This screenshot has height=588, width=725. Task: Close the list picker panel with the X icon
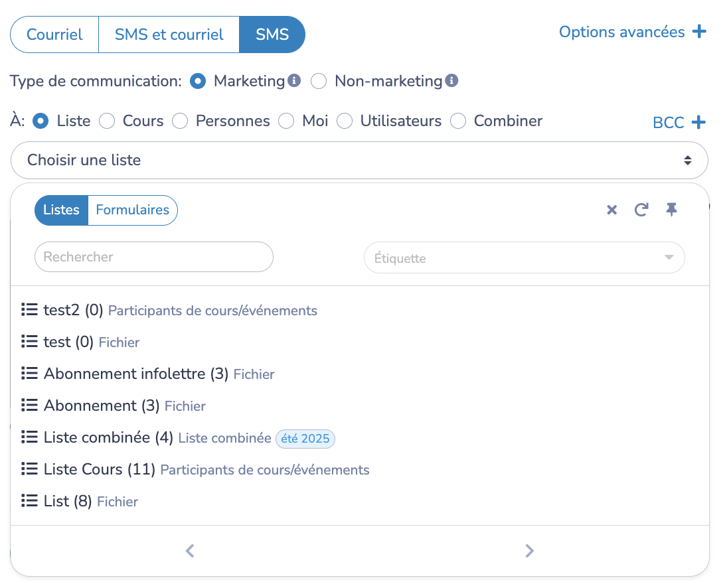coord(611,210)
